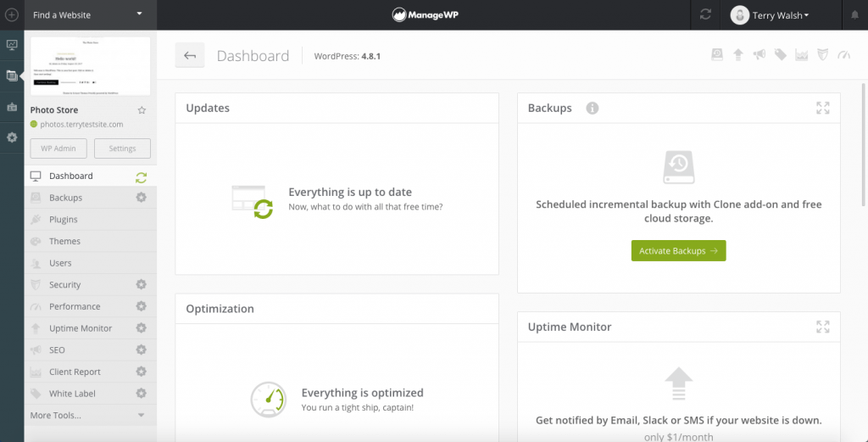Select Client Report in the site menu
This screenshot has height=442, width=868.
(x=90, y=372)
